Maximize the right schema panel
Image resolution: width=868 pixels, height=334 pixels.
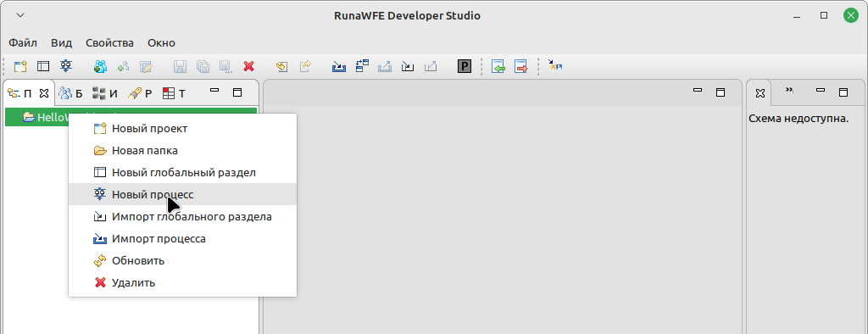843,92
